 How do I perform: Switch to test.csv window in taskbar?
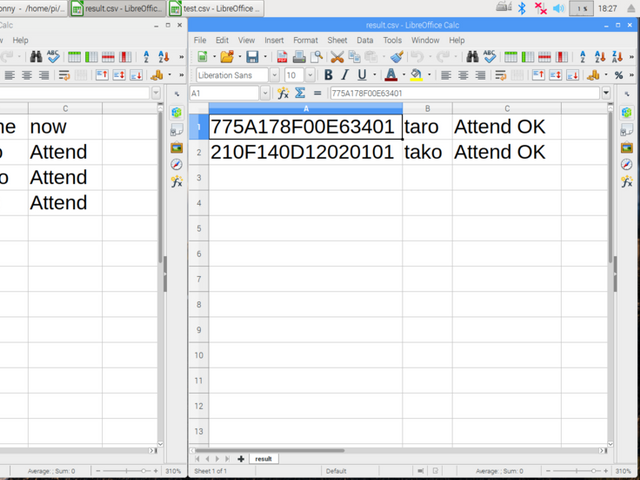212,8
